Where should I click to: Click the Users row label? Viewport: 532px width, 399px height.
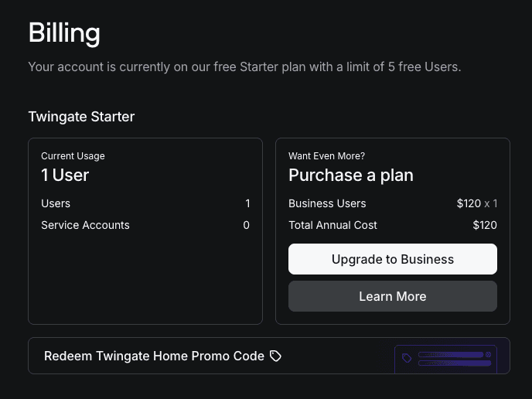[56, 203]
